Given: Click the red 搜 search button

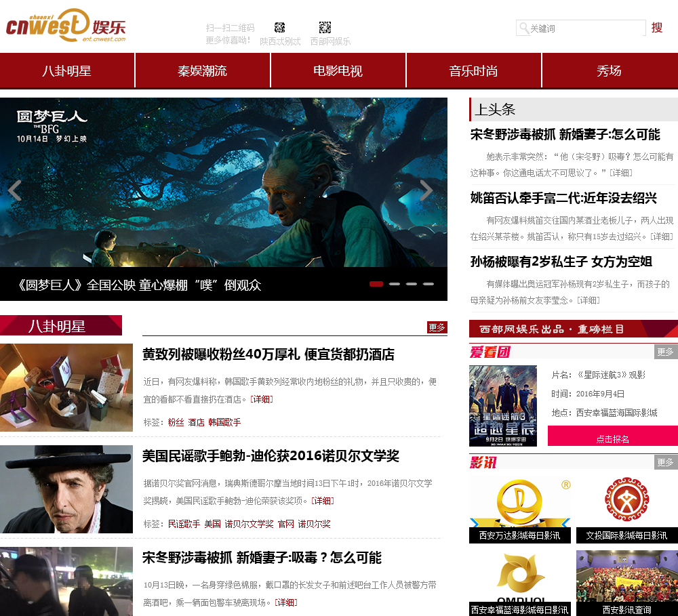Looking at the screenshot, I should pyautogui.click(x=657, y=28).
